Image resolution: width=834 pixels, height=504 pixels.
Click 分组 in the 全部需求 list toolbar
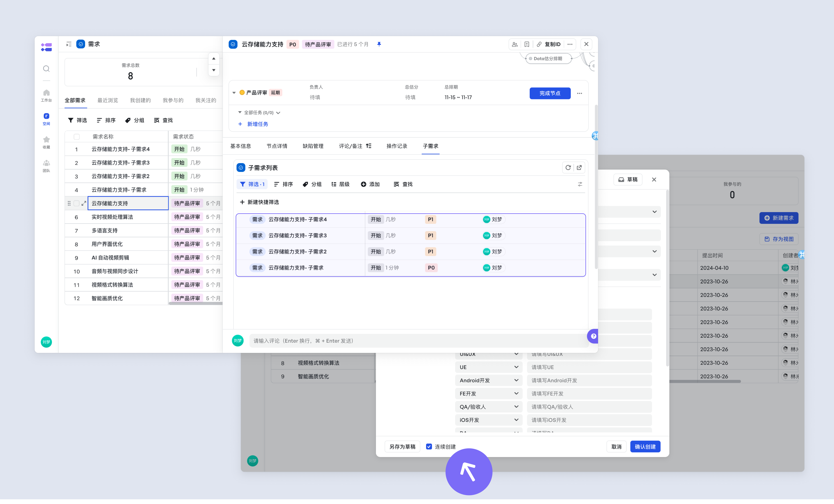(x=135, y=120)
